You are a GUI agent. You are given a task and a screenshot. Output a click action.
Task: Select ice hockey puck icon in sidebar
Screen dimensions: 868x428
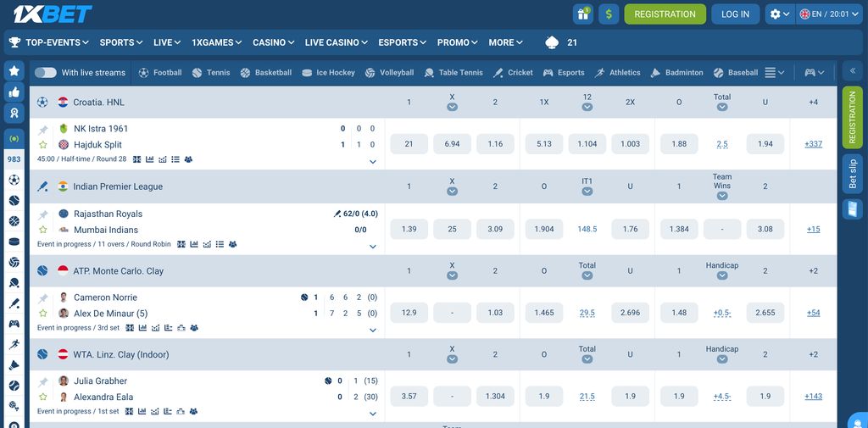click(x=14, y=242)
